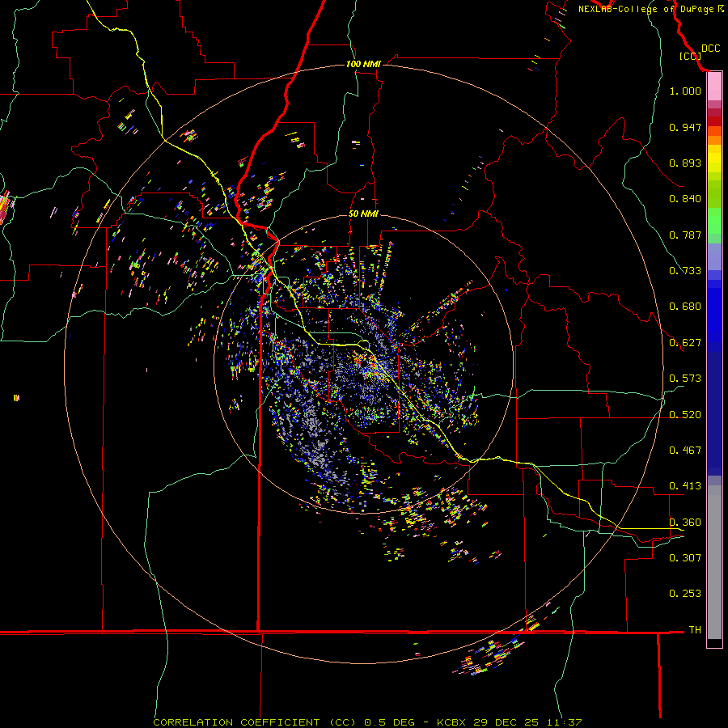
Task: Click the 0.573 scale value
Action: coord(685,379)
